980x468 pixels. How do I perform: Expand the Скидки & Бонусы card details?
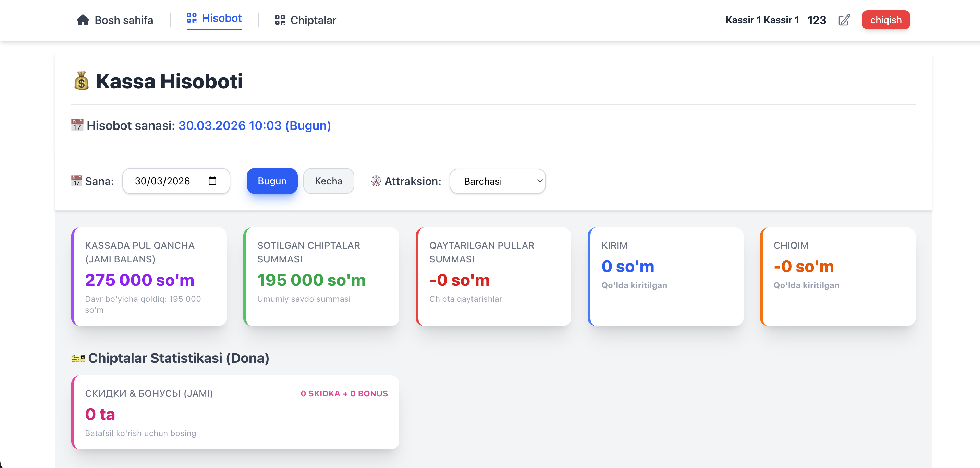[x=235, y=412]
